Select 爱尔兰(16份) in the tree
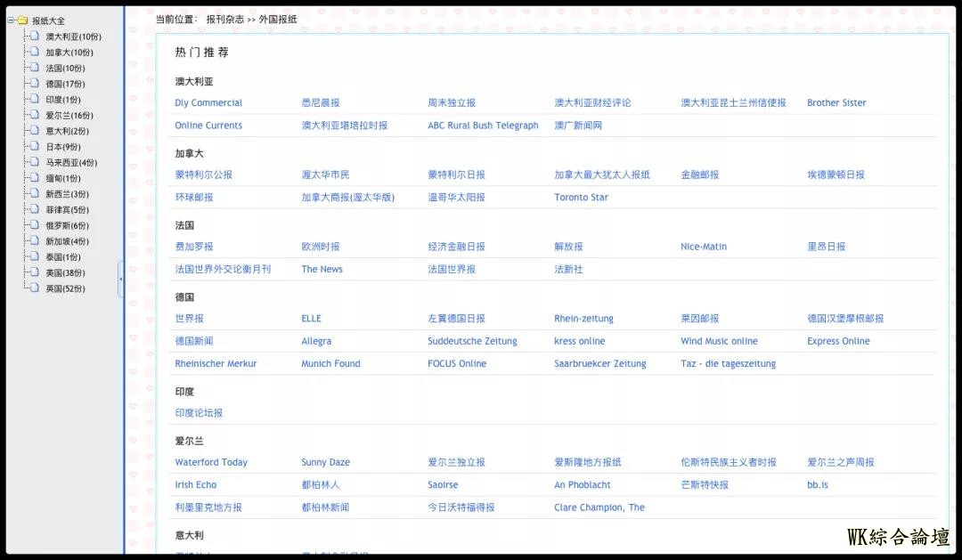The height and width of the screenshot is (560, 962). [69, 116]
